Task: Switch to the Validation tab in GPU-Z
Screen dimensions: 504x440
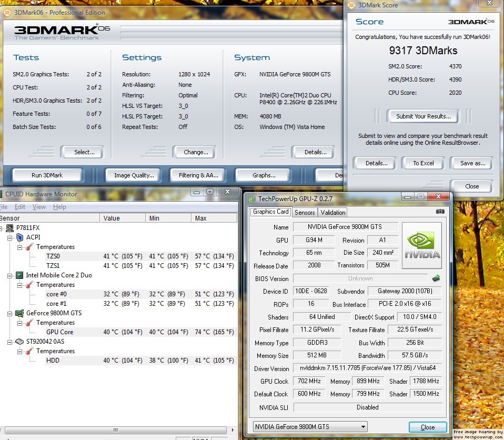Action: pyautogui.click(x=332, y=212)
